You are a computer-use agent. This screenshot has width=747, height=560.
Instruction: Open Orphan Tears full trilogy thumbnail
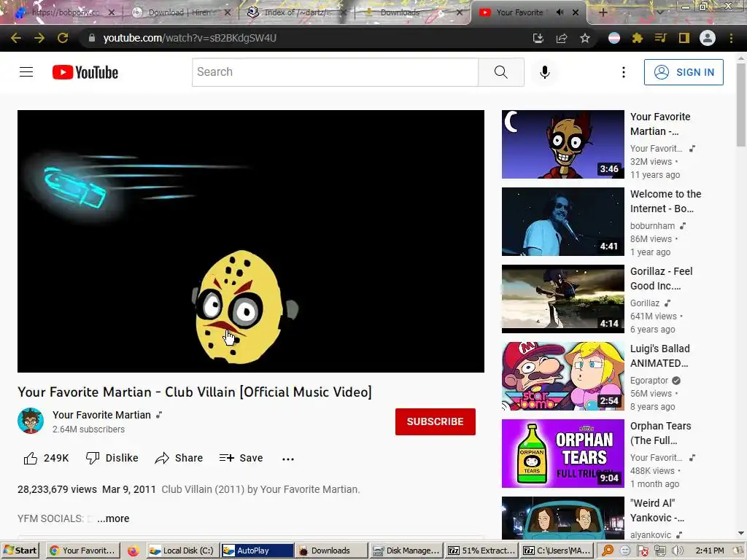562,454
